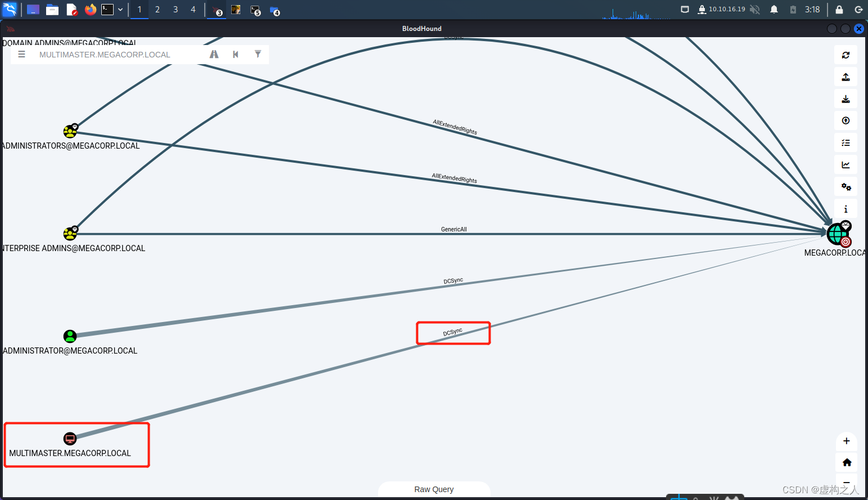868x500 pixels.
Task: Click the VPN address 10.10.16.19 indicator
Action: pos(721,10)
